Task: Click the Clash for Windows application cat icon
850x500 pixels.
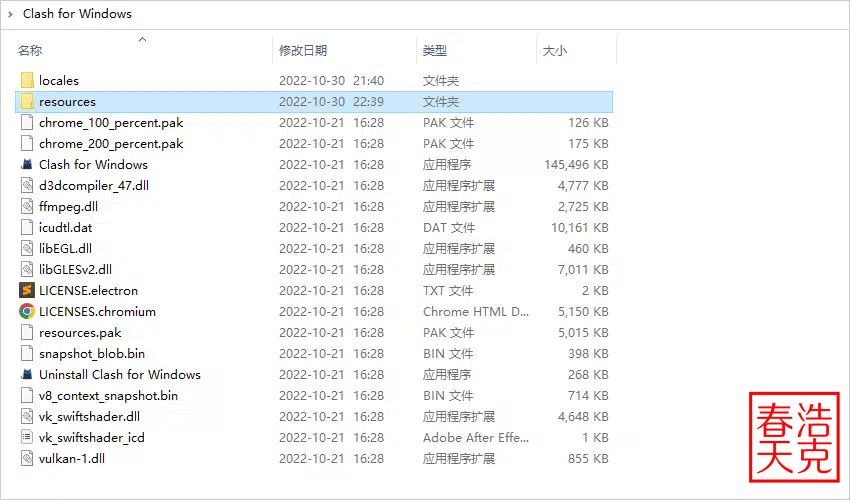Action: [x=27, y=164]
